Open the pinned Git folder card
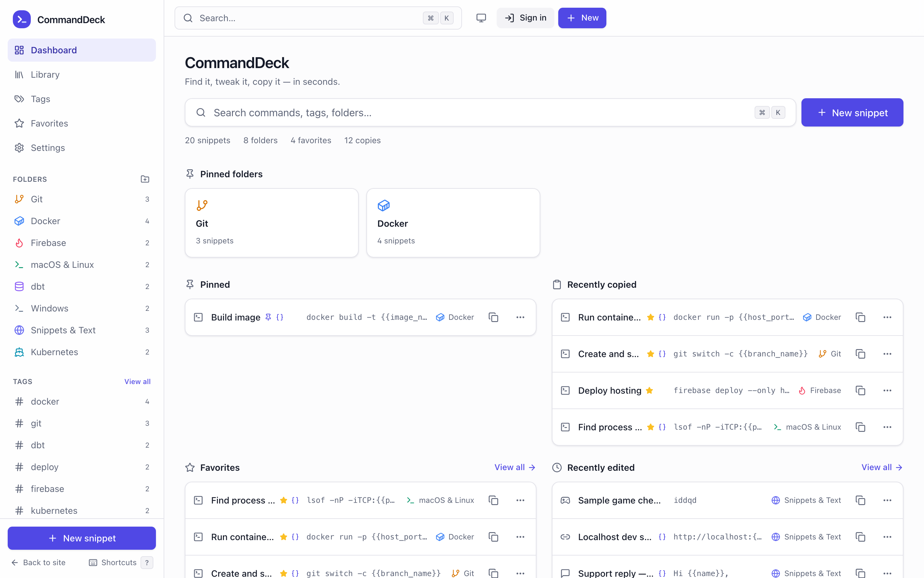The image size is (924, 578). point(271,223)
